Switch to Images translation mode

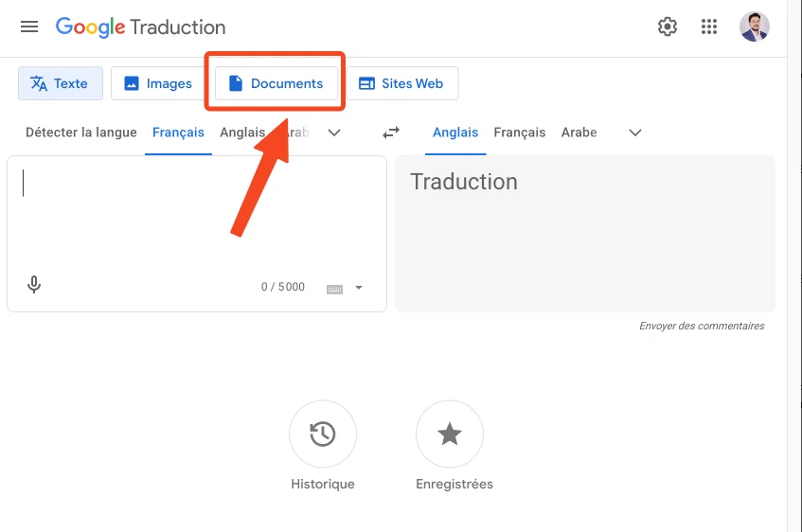tap(157, 83)
